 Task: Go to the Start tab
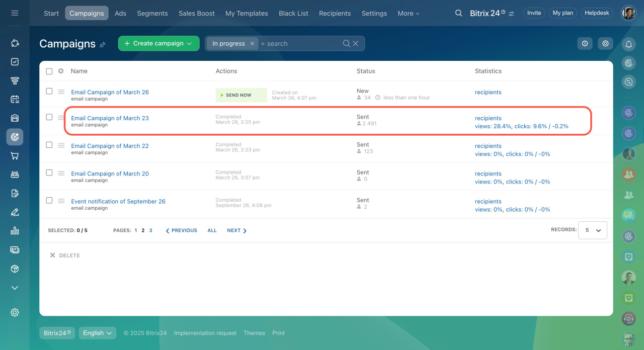(51, 13)
